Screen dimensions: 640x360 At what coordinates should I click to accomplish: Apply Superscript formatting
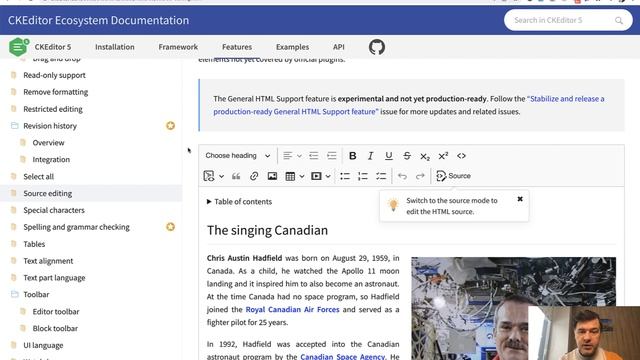pos(443,156)
